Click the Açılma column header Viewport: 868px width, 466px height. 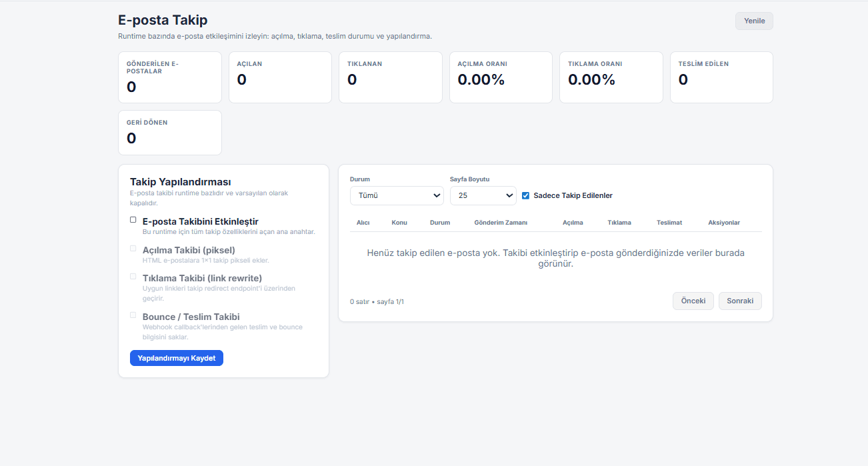pos(573,223)
